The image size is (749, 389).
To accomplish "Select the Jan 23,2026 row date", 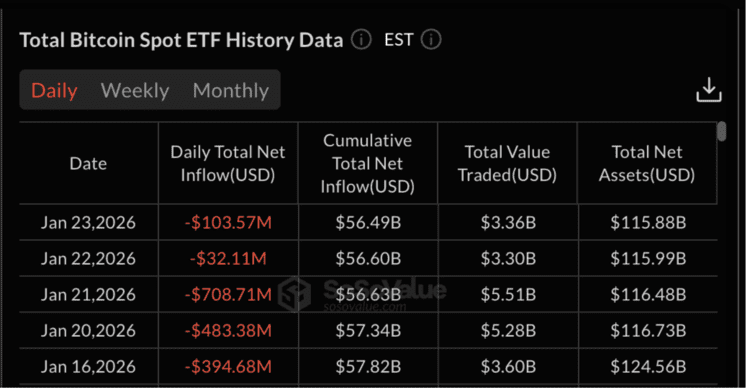I will click(88, 222).
